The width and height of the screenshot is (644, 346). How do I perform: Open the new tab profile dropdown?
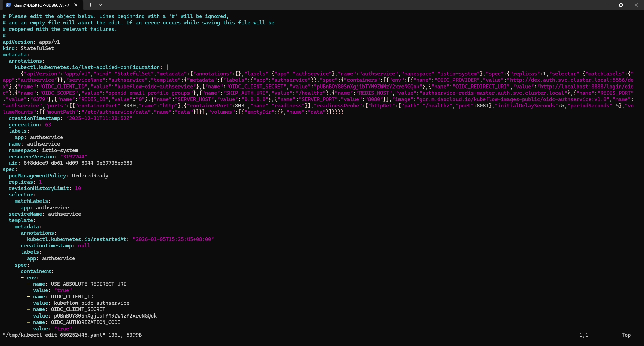point(100,5)
